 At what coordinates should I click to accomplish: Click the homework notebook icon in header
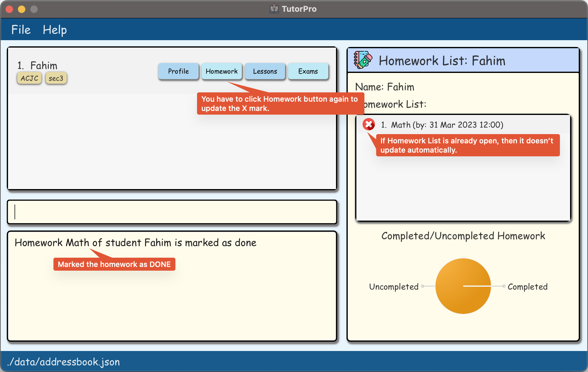point(363,60)
